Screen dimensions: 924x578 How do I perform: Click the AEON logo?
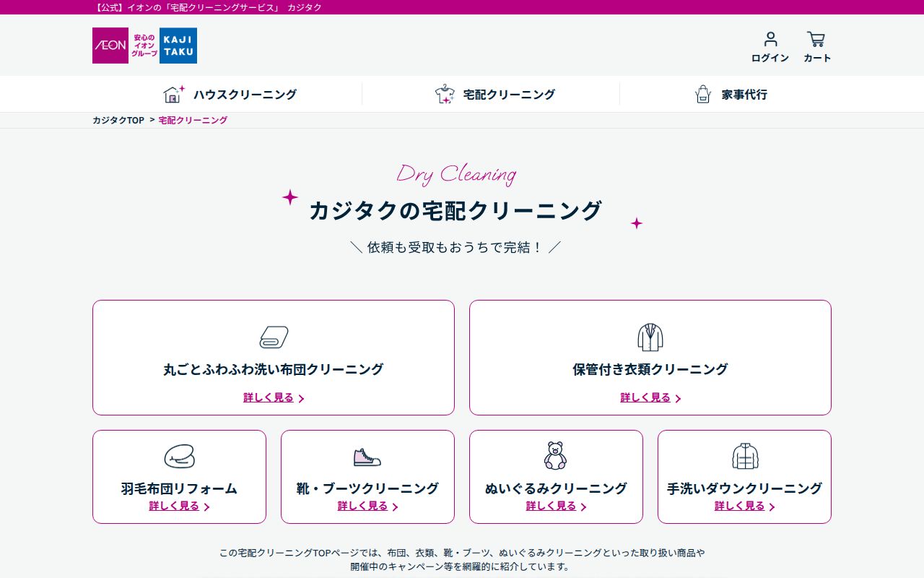tap(110, 46)
